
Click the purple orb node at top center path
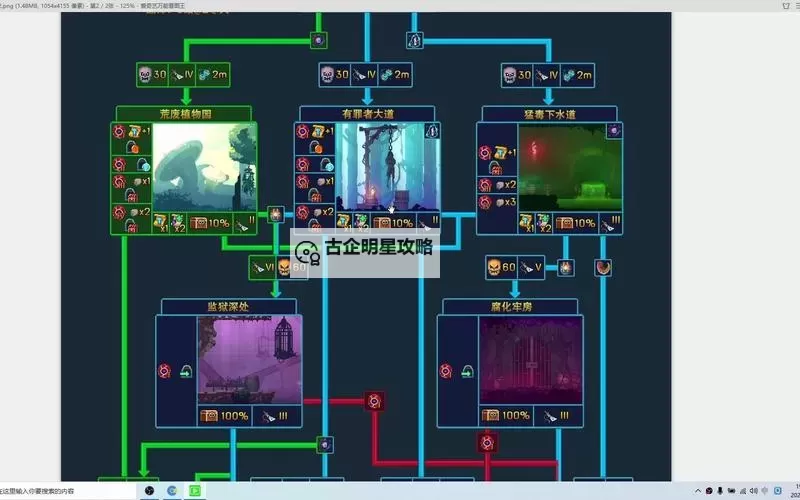[318, 40]
